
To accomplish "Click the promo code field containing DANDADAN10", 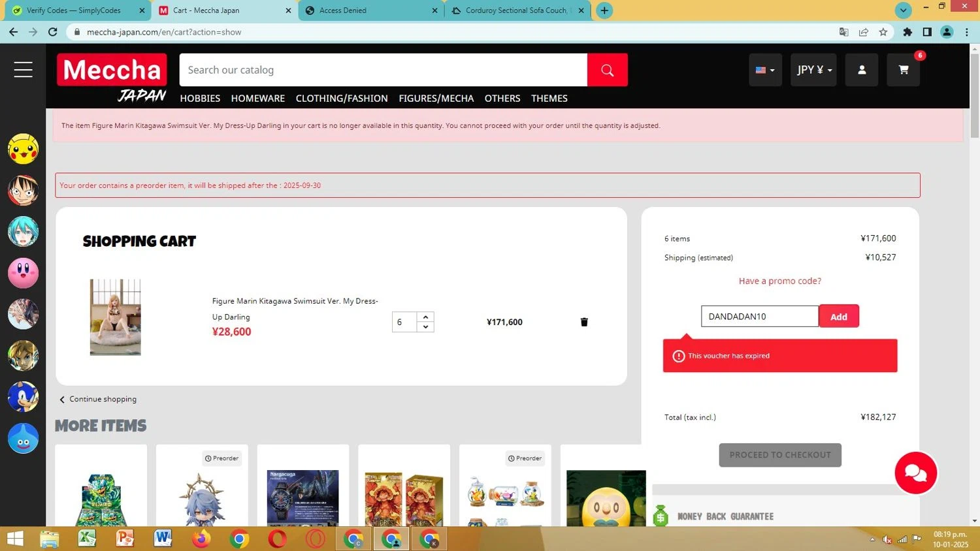I will [x=760, y=317].
